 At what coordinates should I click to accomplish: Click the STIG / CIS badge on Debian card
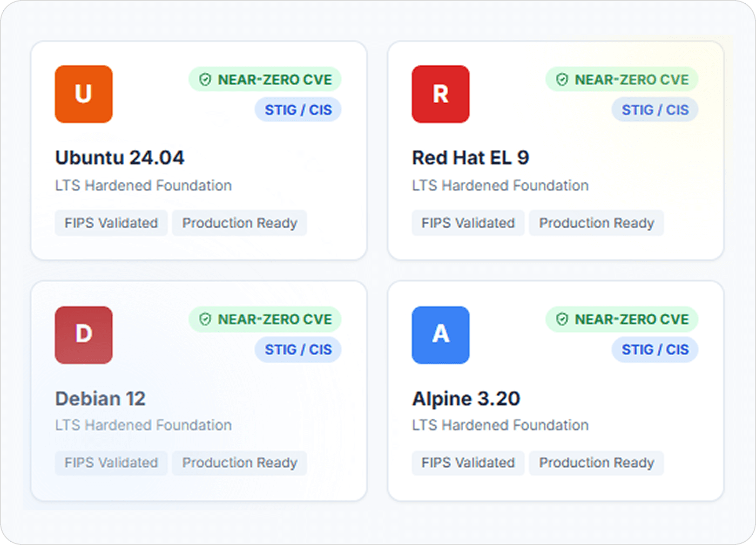[x=298, y=350]
